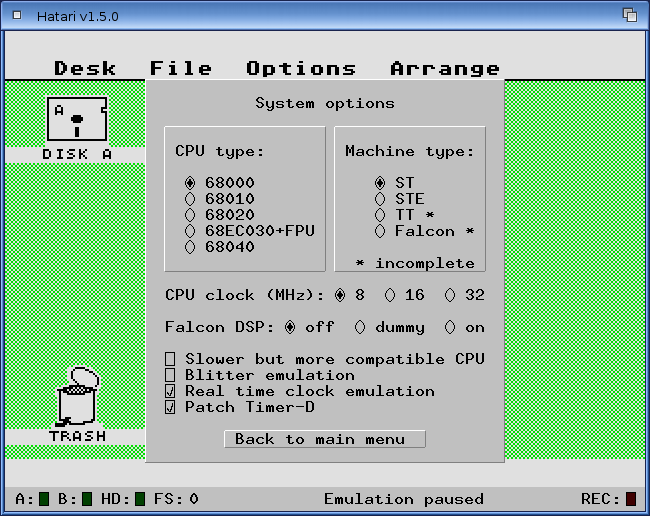Click the 'System options' dialog title
650x516 pixels.
click(x=325, y=103)
